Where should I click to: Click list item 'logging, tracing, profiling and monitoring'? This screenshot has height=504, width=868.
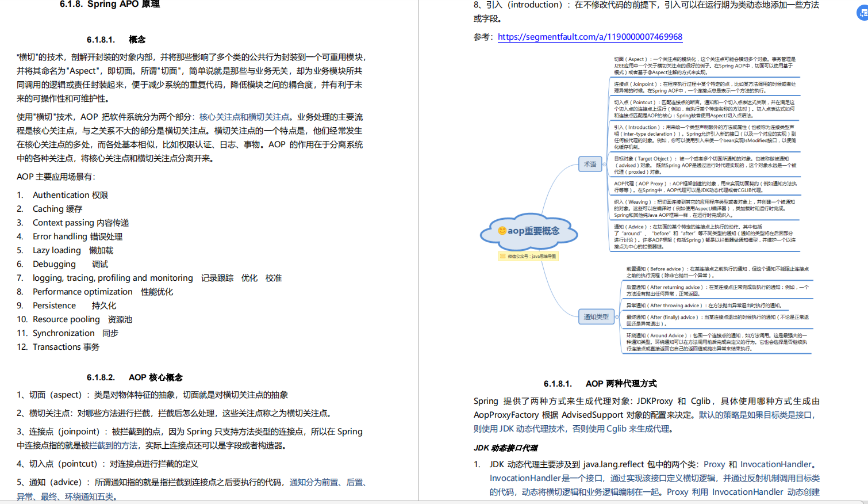tap(113, 278)
